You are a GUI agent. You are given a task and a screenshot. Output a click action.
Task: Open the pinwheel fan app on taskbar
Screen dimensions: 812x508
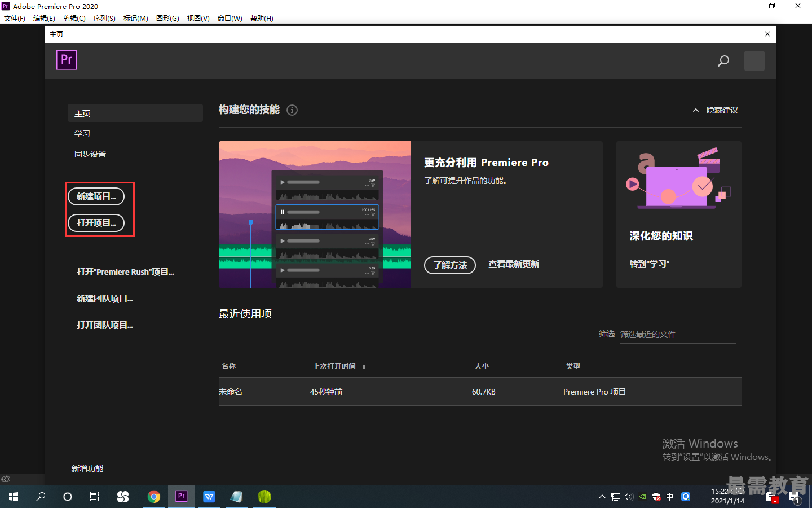pyautogui.click(x=123, y=497)
